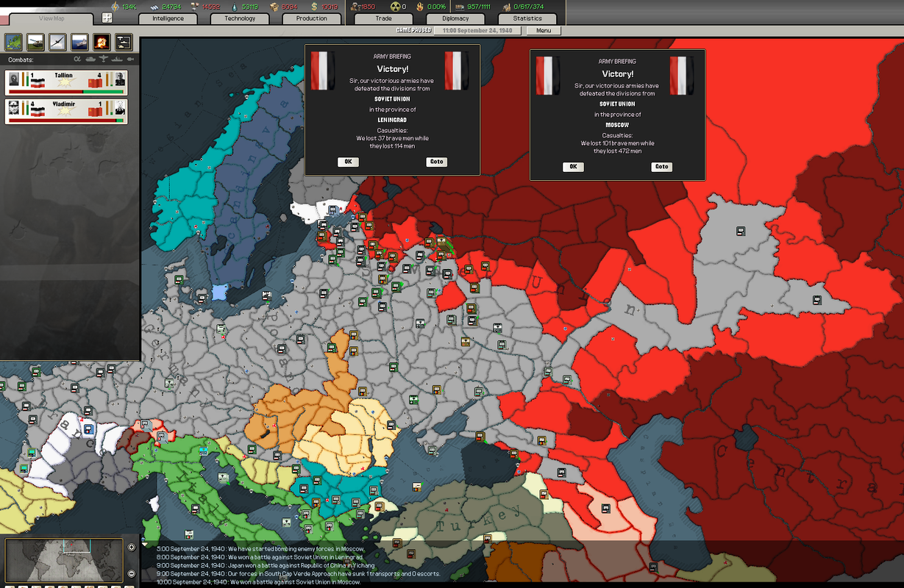Toggle the tank land-combat filter
904x588 pixels.
(x=90, y=60)
